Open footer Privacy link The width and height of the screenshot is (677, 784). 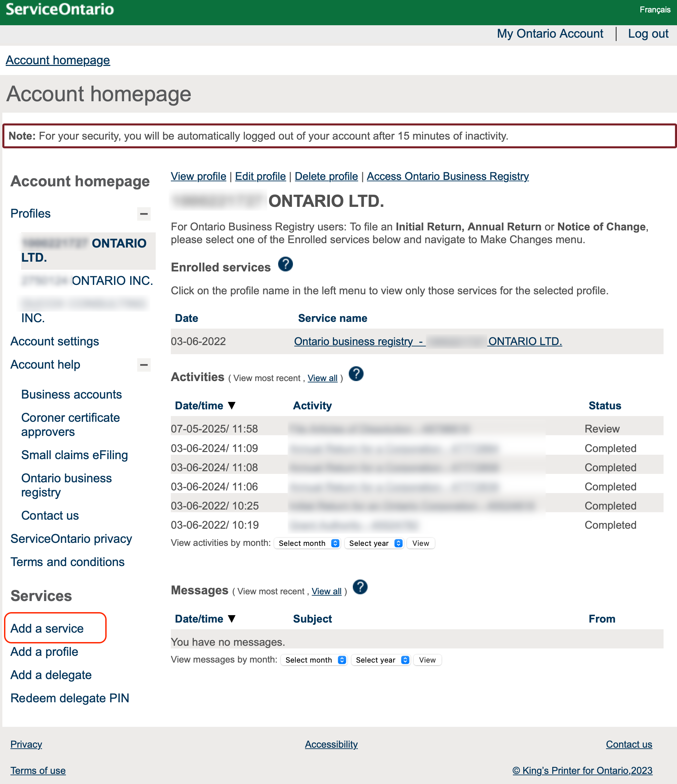[x=26, y=744]
